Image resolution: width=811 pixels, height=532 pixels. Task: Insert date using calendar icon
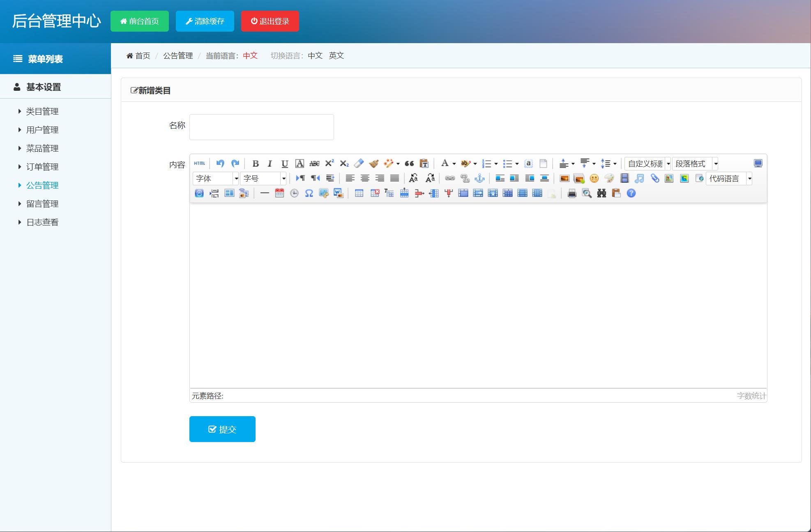click(279, 193)
